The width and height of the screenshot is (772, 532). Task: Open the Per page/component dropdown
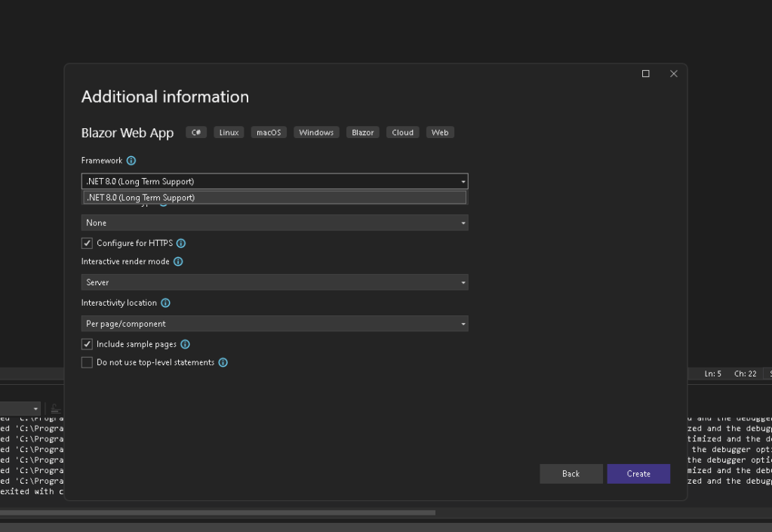[275, 324]
